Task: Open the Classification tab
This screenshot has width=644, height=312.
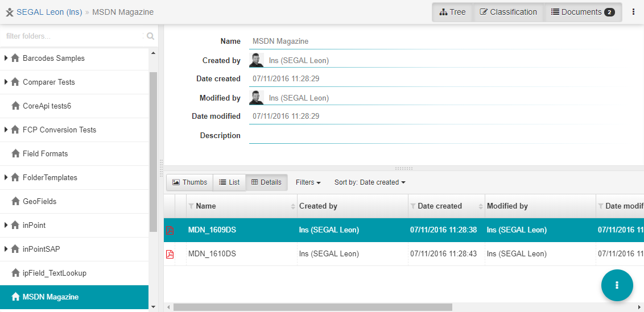Action: click(508, 12)
